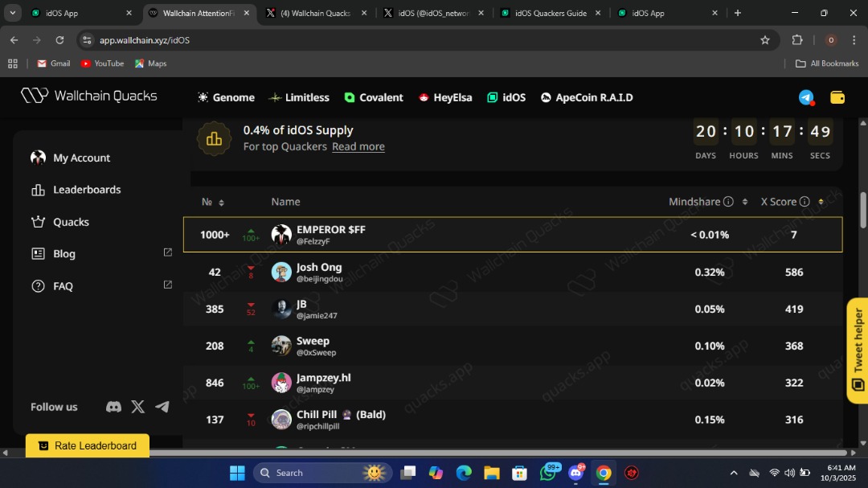Image resolution: width=868 pixels, height=488 pixels.
Task: Open the Read more link about idOS Supply
Action: [x=358, y=146]
